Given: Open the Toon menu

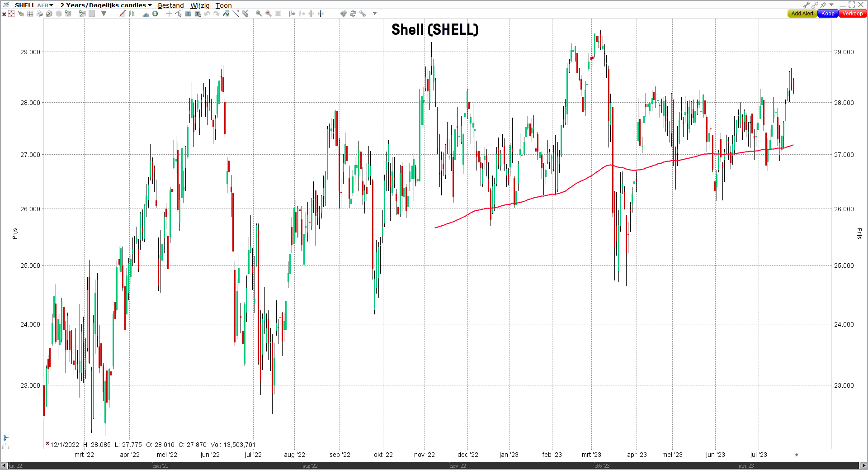Looking at the screenshot, I should point(223,5).
